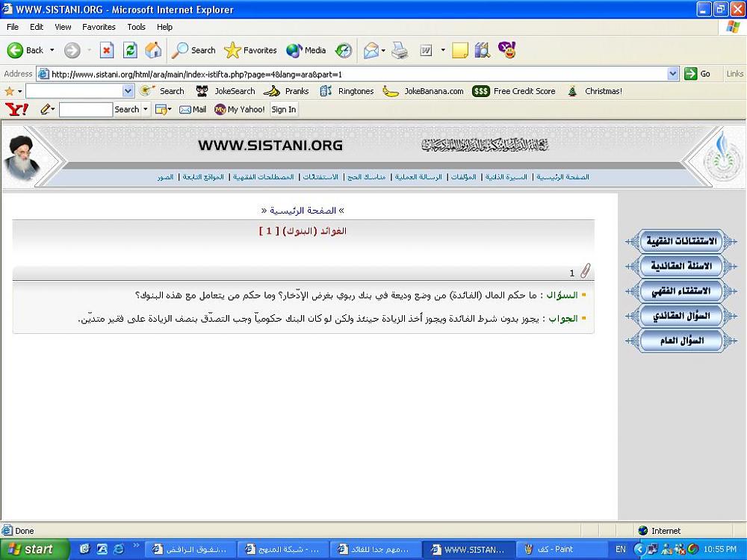Click the EN language indicator in the taskbar
747x560 pixels.
pyautogui.click(x=620, y=549)
